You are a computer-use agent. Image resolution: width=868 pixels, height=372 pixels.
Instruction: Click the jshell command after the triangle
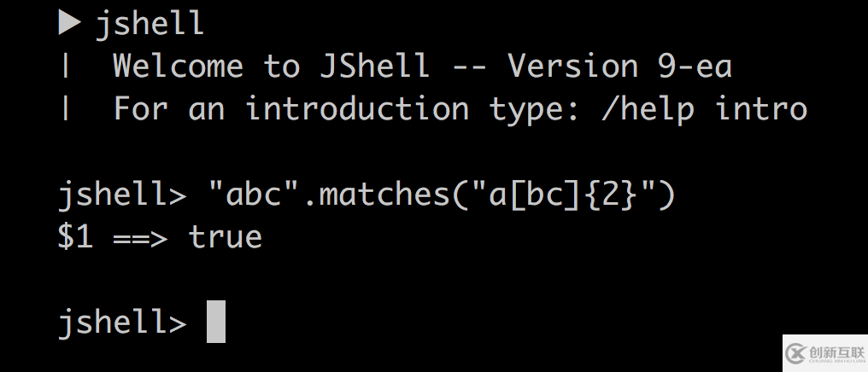150,25
